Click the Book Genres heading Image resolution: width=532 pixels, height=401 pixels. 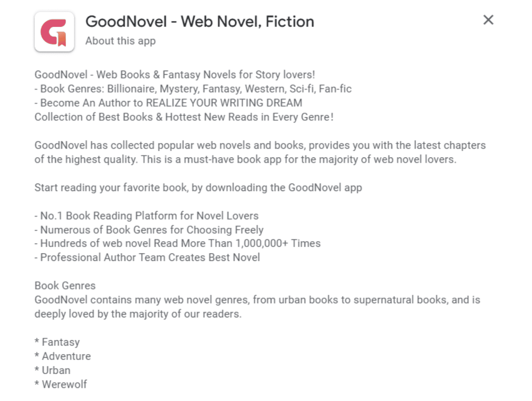click(65, 286)
